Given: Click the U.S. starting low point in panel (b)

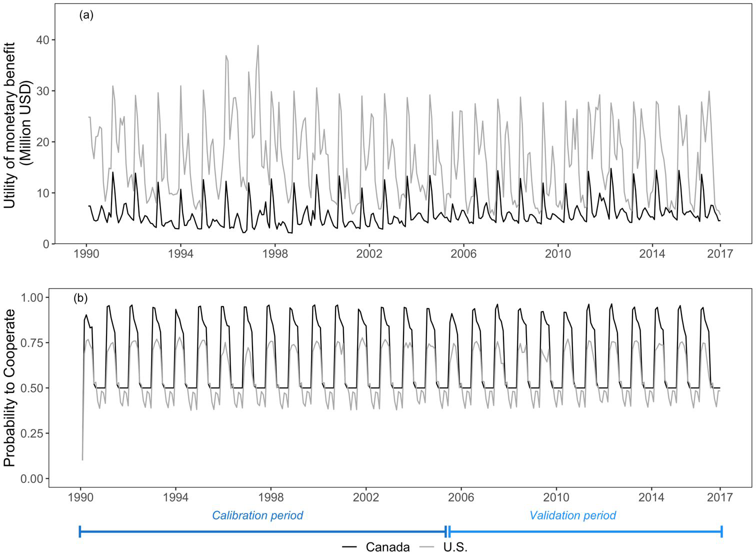Looking at the screenshot, I should [x=82, y=459].
